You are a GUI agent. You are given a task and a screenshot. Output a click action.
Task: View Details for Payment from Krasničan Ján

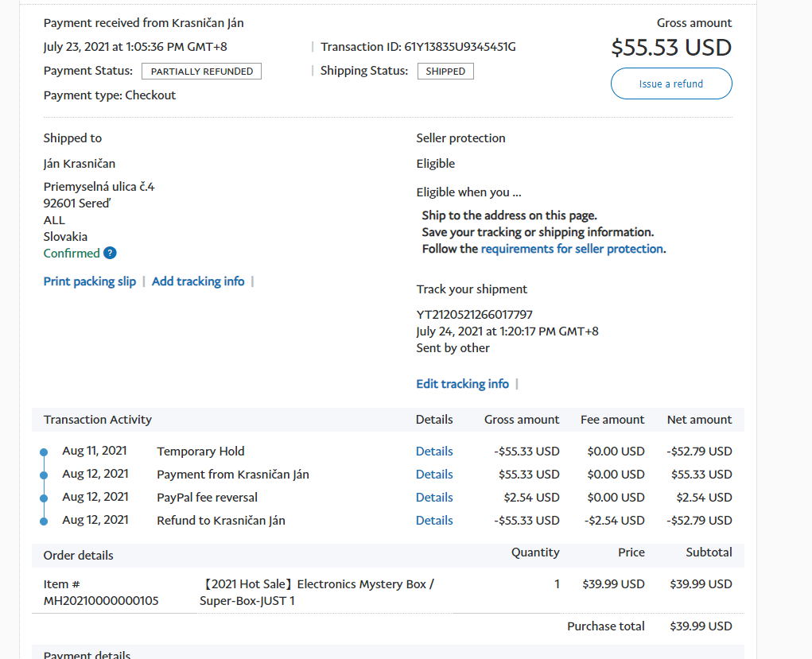[434, 475]
